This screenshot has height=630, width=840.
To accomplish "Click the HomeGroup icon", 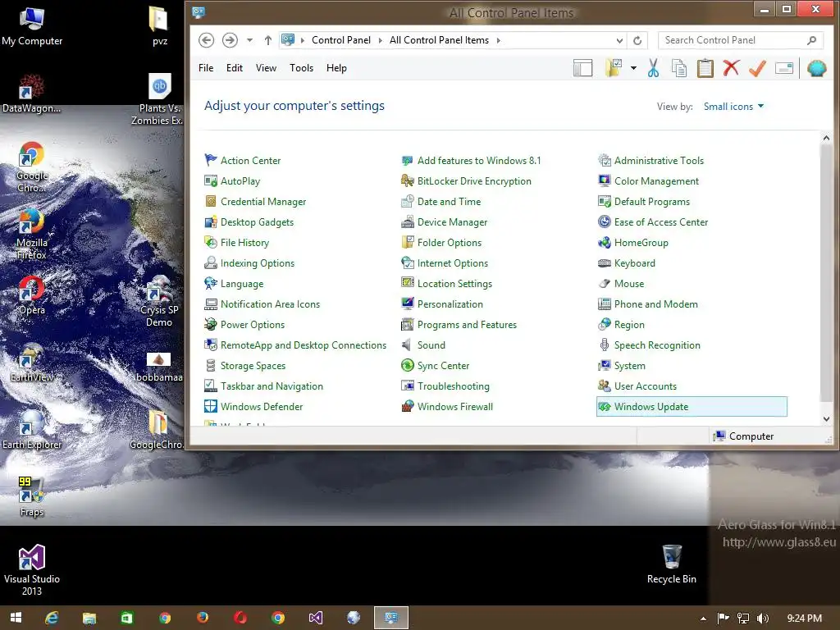I will (x=605, y=243).
